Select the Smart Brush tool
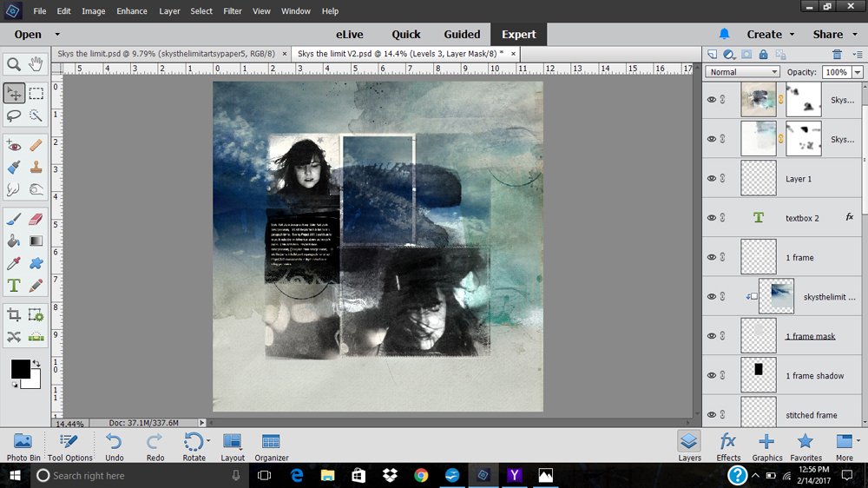The height and width of the screenshot is (488, 868). [x=14, y=168]
